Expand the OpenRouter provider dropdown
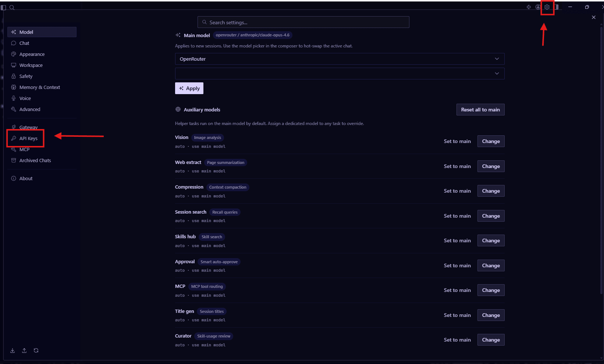The image size is (604, 364). 340,59
